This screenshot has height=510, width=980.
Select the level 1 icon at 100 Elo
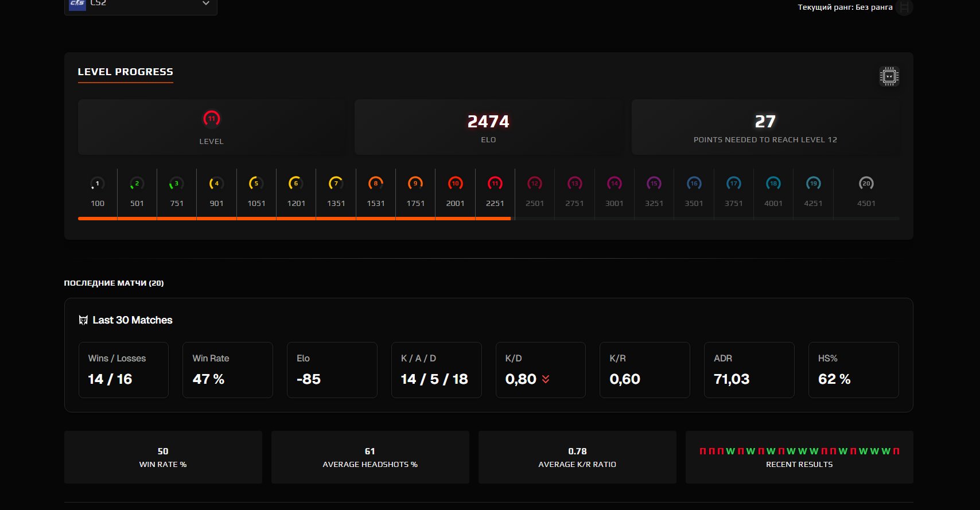coord(98,184)
